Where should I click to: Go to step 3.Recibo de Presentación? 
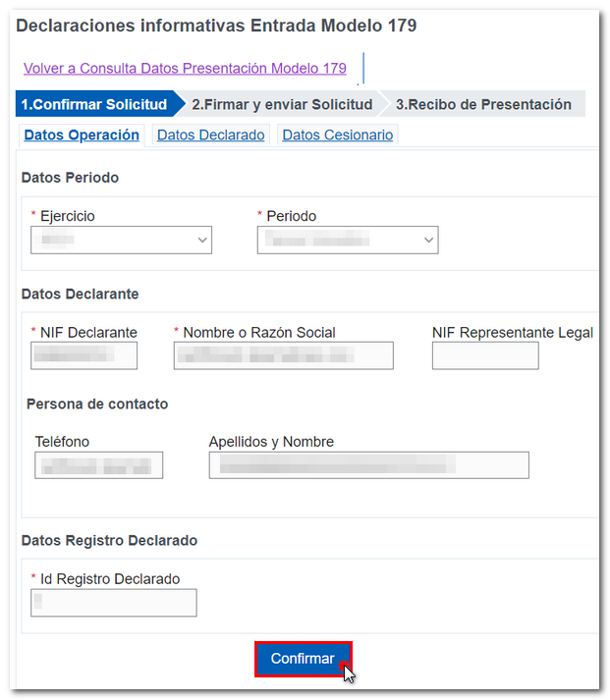tap(483, 104)
